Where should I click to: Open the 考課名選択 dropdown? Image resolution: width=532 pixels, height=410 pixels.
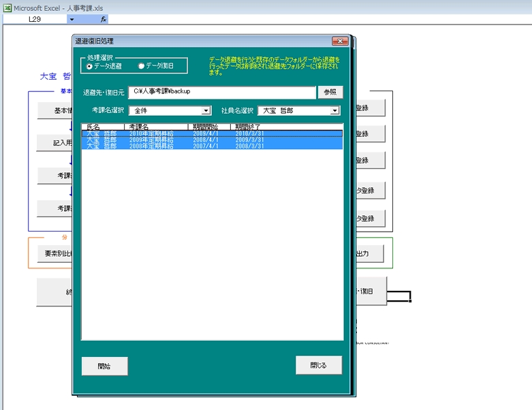point(206,110)
